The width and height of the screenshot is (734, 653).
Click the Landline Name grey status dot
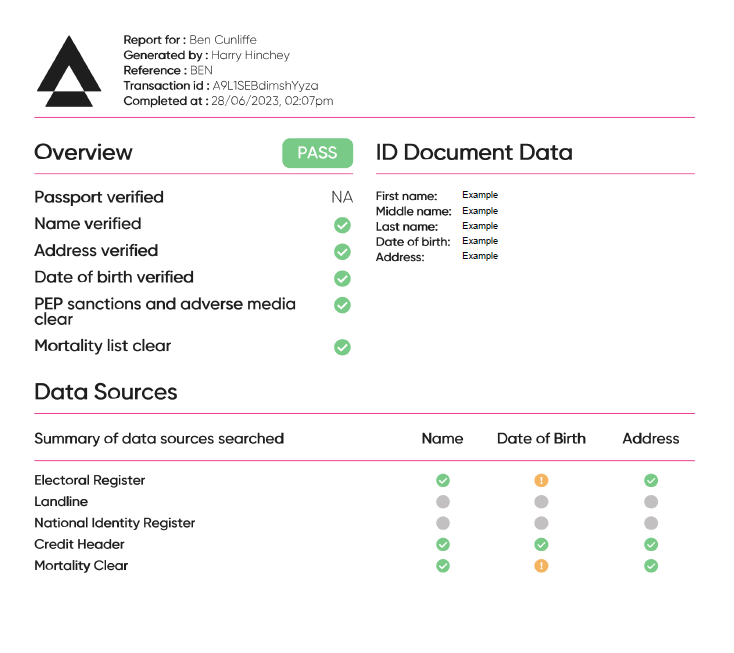(443, 502)
